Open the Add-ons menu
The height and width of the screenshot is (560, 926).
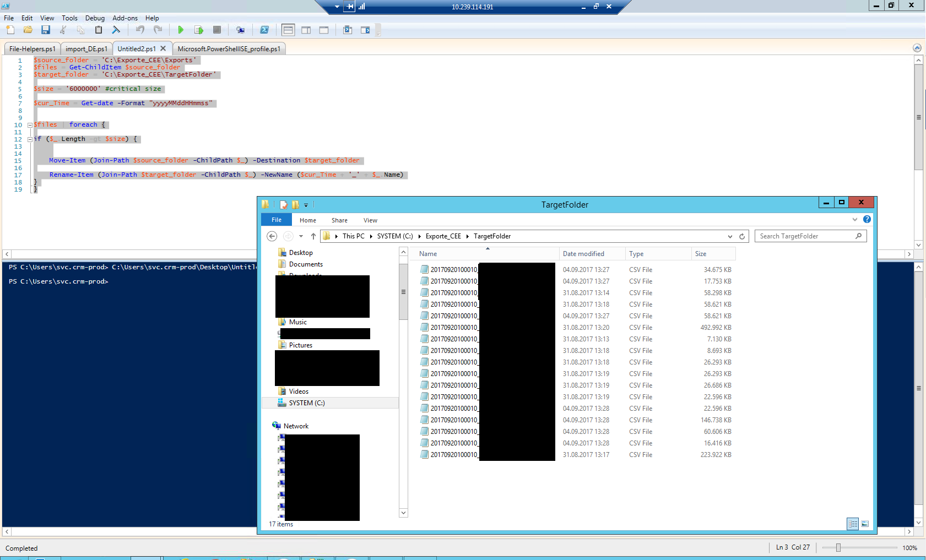[x=125, y=18]
